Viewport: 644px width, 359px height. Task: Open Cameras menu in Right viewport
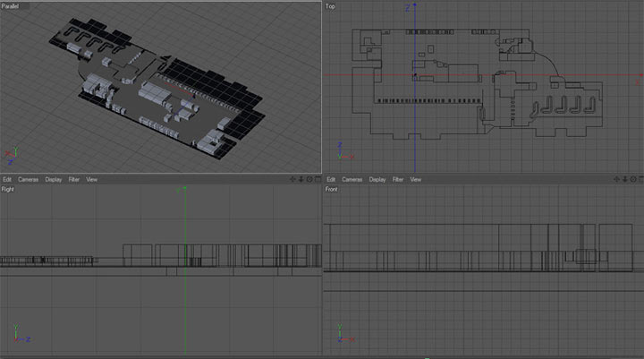point(28,179)
